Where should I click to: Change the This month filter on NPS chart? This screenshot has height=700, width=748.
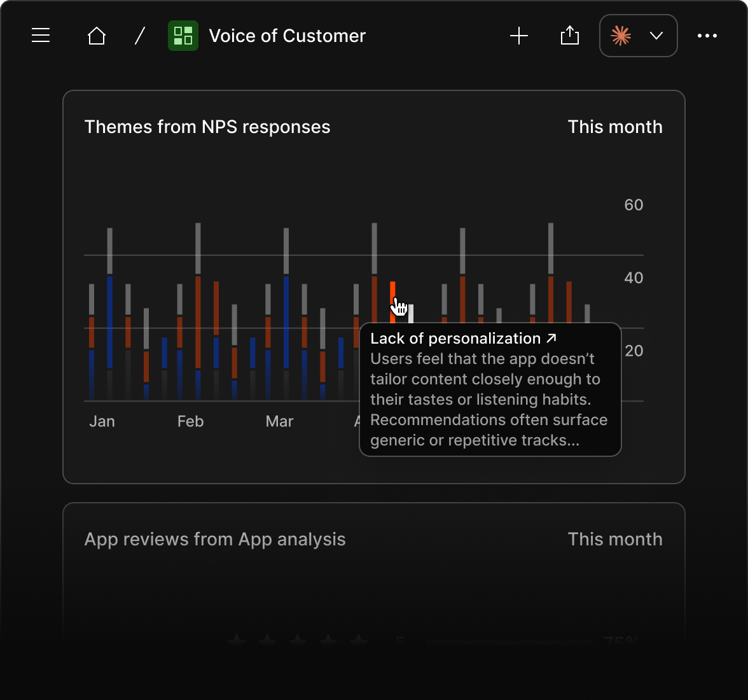click(614, 127)
